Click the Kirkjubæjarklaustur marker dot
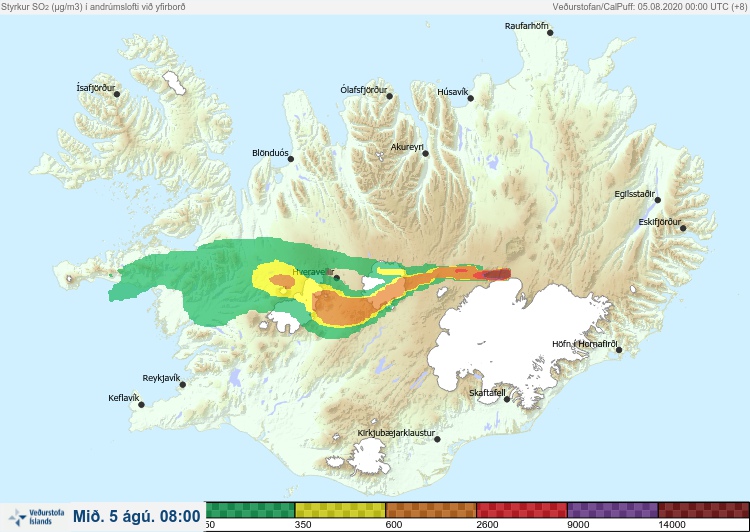The image size is (750, 532). (x=437, y=439)
